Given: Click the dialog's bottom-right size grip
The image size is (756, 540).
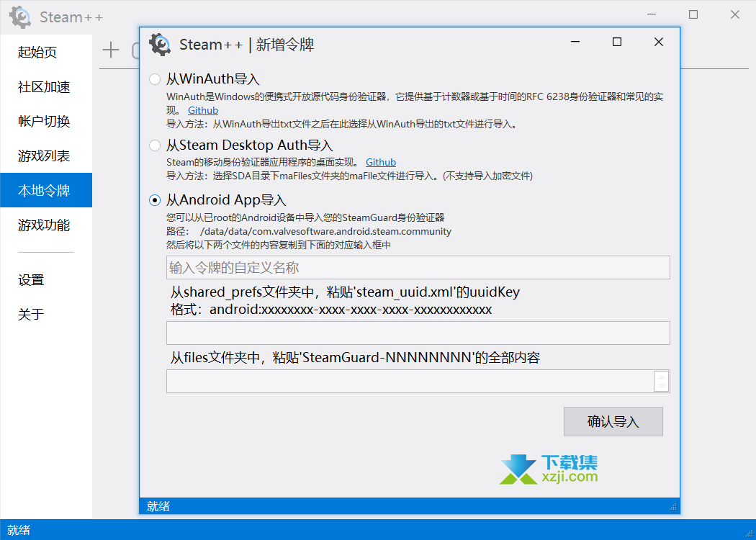Looking at the screenshot, I should [x=673, y=507].
